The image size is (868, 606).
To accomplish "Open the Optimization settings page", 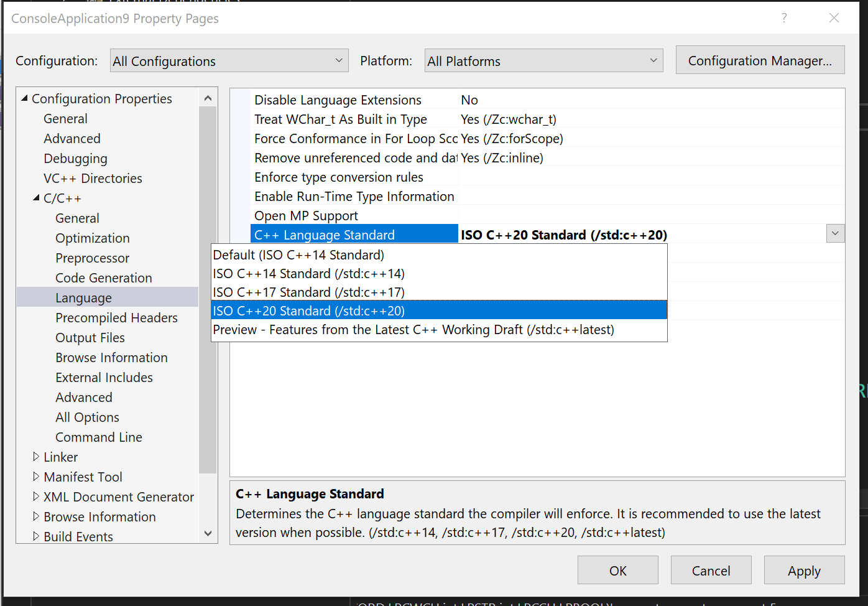I will [x=92, y=238].
